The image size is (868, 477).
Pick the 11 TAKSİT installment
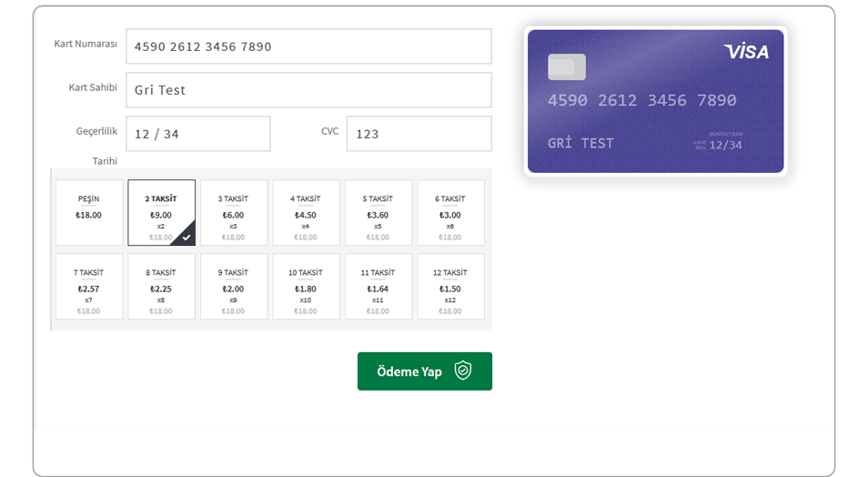pyautogui.click(x=378, y=287)
